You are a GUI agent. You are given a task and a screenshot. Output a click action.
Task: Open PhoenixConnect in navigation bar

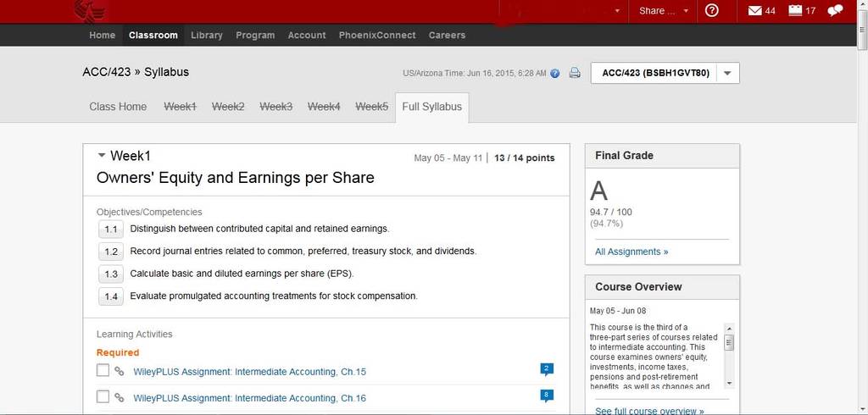377,35
